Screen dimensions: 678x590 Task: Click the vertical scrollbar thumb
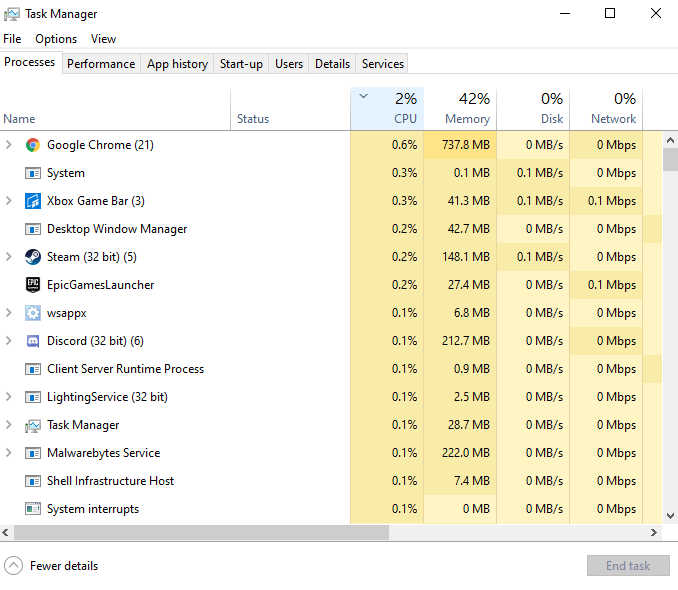tap(670, 160)
